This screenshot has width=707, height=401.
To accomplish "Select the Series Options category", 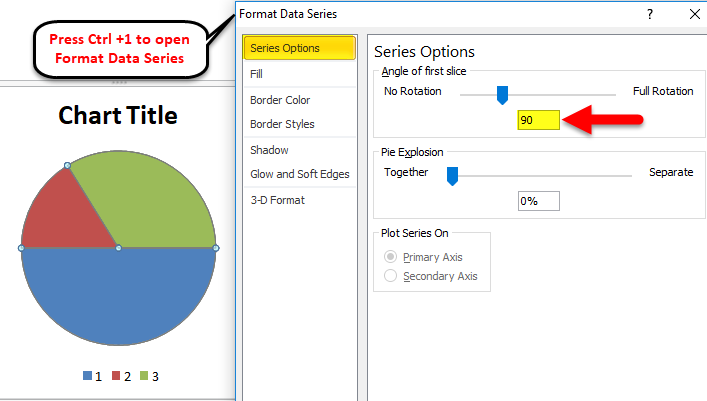I will tap(299, 48).
